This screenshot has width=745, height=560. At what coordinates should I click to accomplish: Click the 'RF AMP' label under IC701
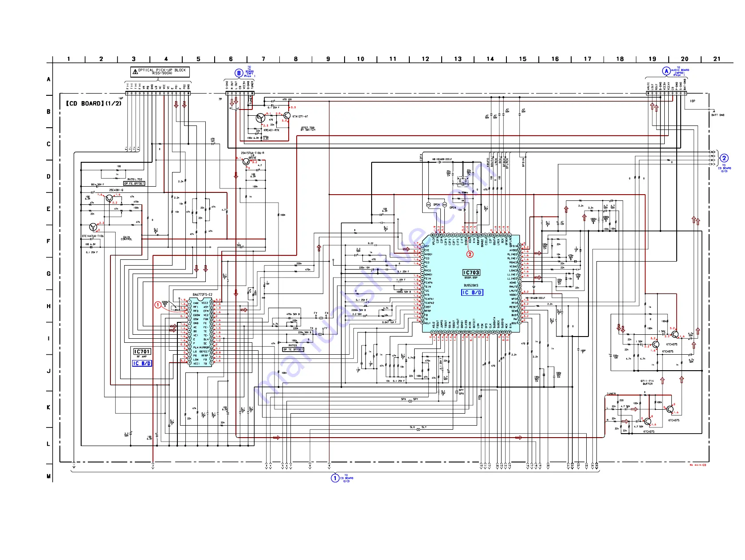click(x=142, y=356)
